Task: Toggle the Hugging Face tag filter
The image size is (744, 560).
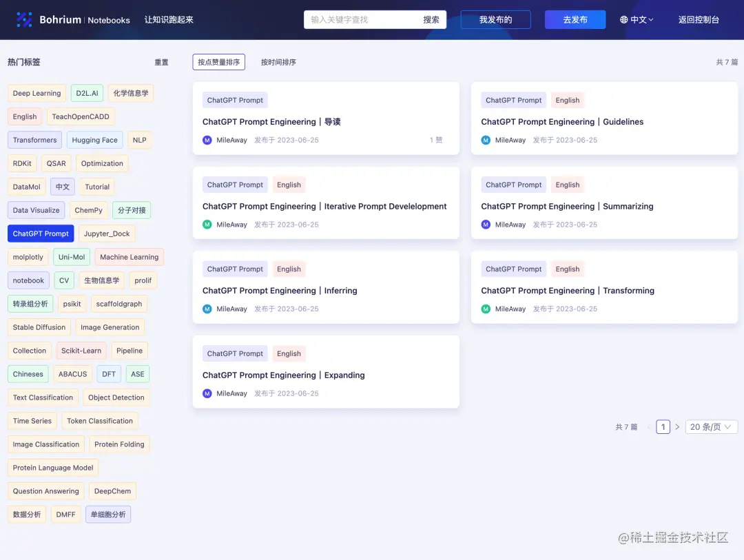Action: tap(95, 140)
